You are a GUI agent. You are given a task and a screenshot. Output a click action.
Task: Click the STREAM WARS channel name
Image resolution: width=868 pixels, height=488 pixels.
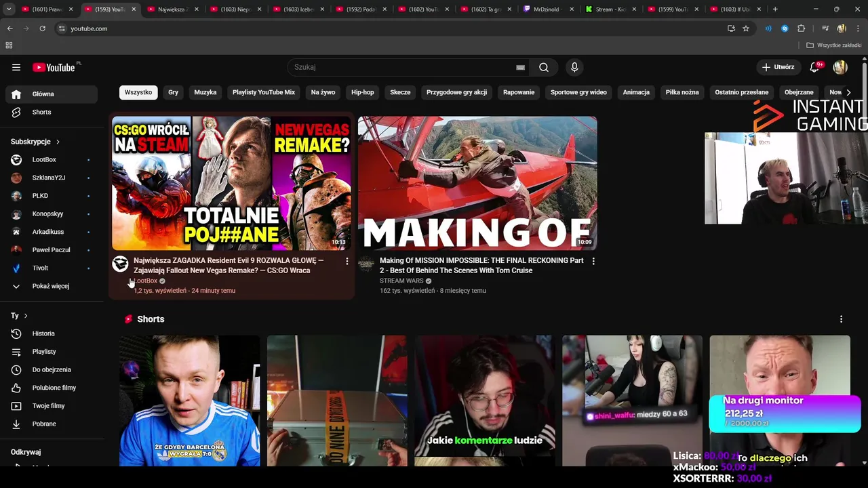401,281
